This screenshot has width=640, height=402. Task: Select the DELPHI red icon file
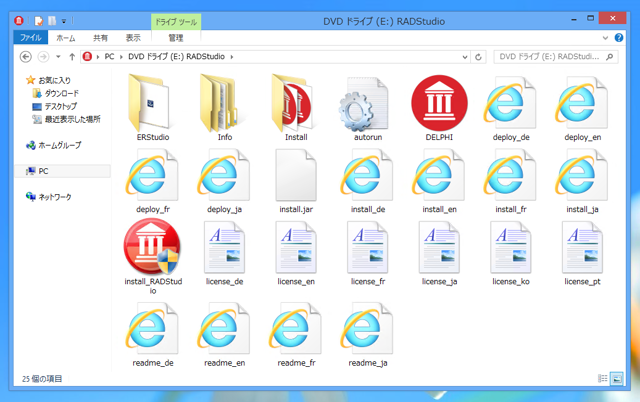click(439, 108)
